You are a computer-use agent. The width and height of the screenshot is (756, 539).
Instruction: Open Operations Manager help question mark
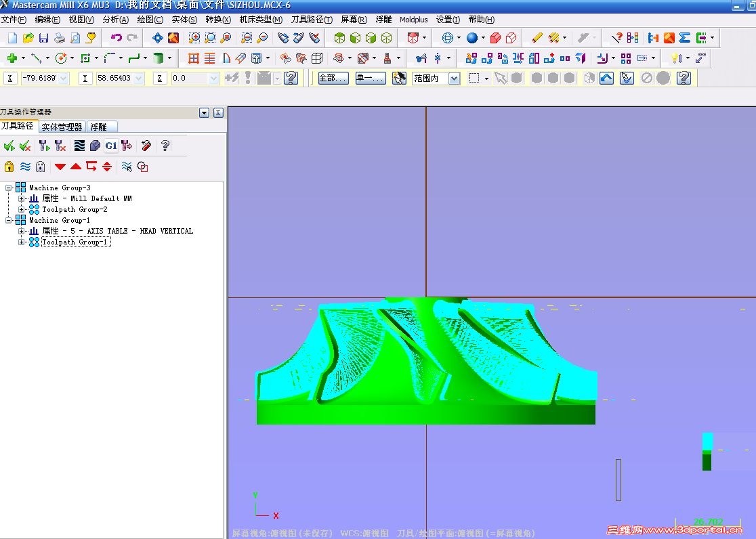coord(165,146)
